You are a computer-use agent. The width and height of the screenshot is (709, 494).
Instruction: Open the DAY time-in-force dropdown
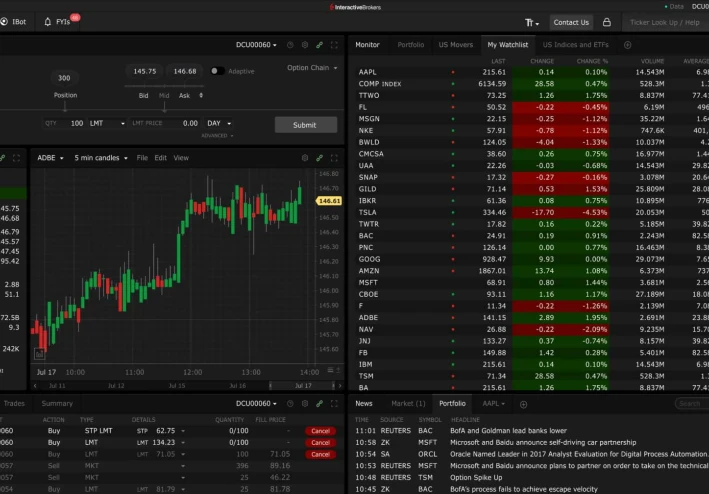click(219, 123)
